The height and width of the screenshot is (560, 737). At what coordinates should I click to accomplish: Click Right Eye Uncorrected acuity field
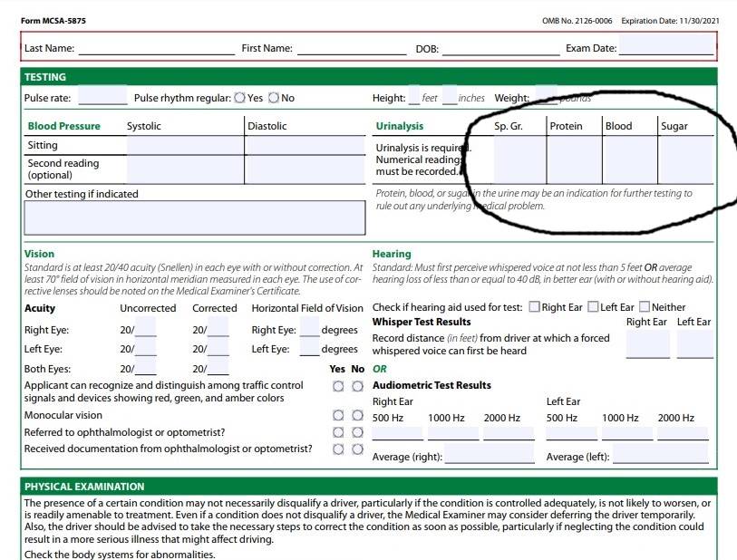[146, 327]
